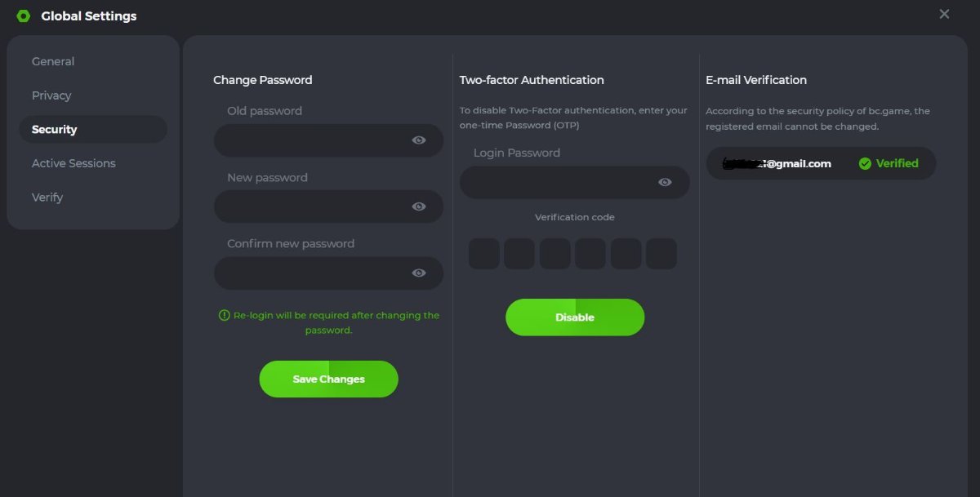The width and height of the screenshot is (980, 497).
Task: Open the Verify tab
Action: tap(47, 197)
